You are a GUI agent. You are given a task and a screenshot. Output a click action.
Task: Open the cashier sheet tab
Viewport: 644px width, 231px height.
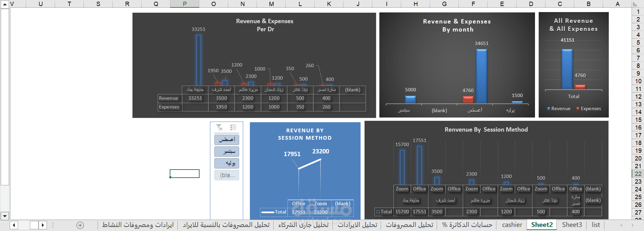512,225
